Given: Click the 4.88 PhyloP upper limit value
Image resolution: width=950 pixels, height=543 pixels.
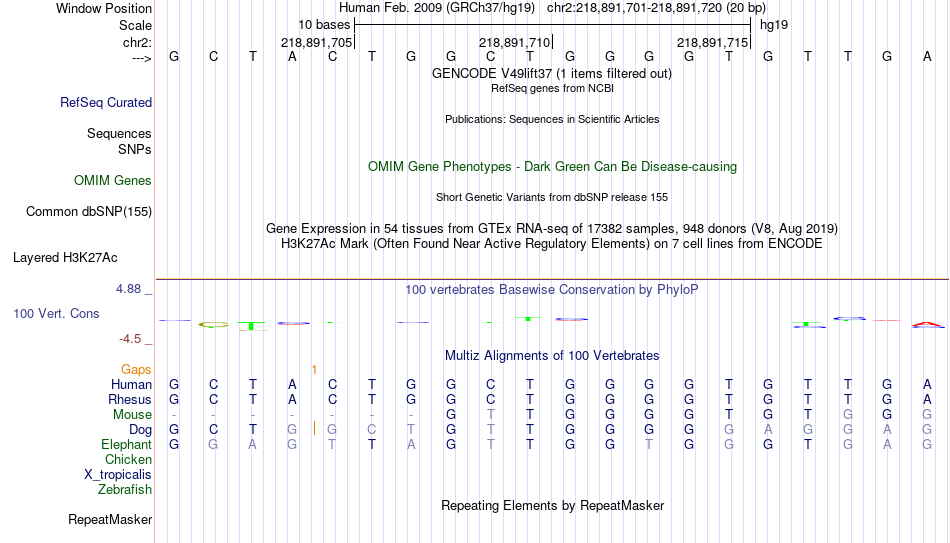Looking at the screenshot, I should coord(128,289).
